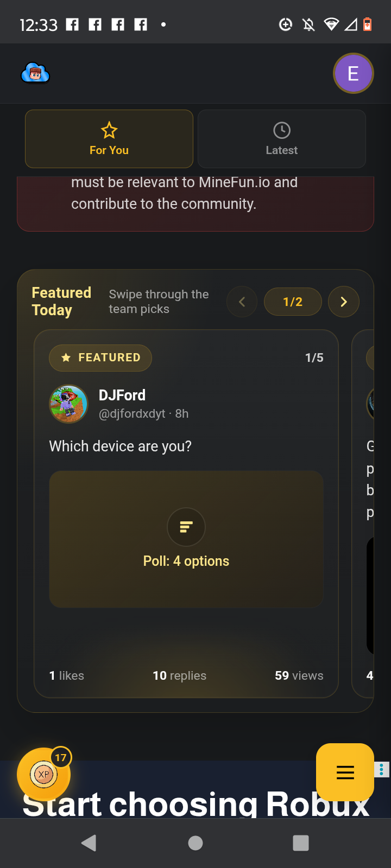Open the DJFord username link

[x=122, y=395]
